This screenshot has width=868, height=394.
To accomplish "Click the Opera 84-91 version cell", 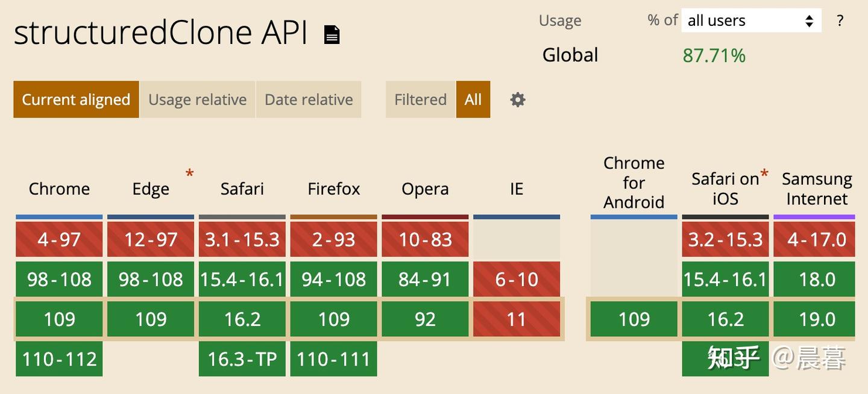I will (425, 280).
